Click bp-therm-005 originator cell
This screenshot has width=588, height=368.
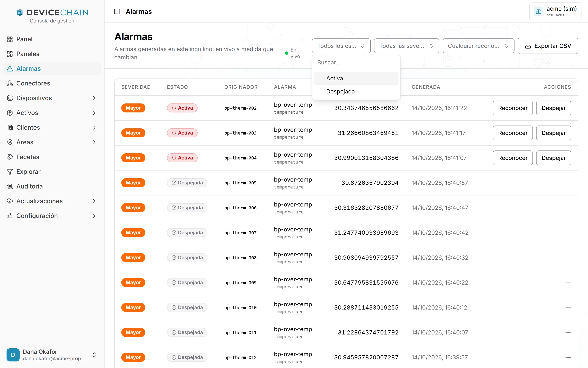pyautogui.click(x=240, y=183)
